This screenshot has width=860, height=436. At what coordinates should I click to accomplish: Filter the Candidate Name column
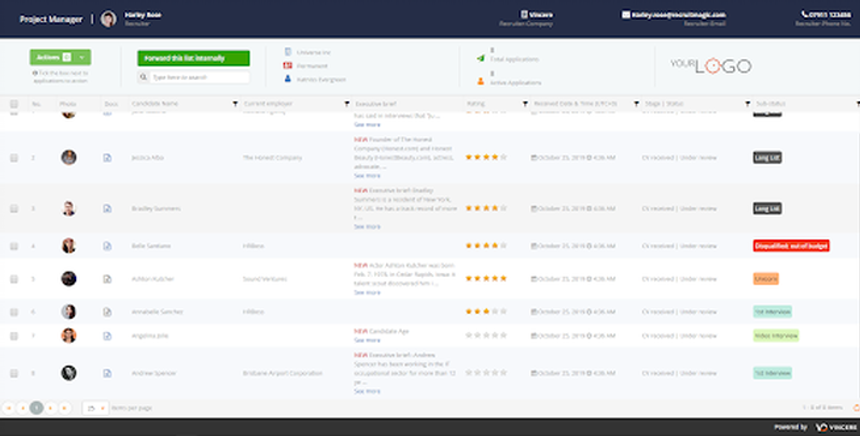(x=235, y=103)
